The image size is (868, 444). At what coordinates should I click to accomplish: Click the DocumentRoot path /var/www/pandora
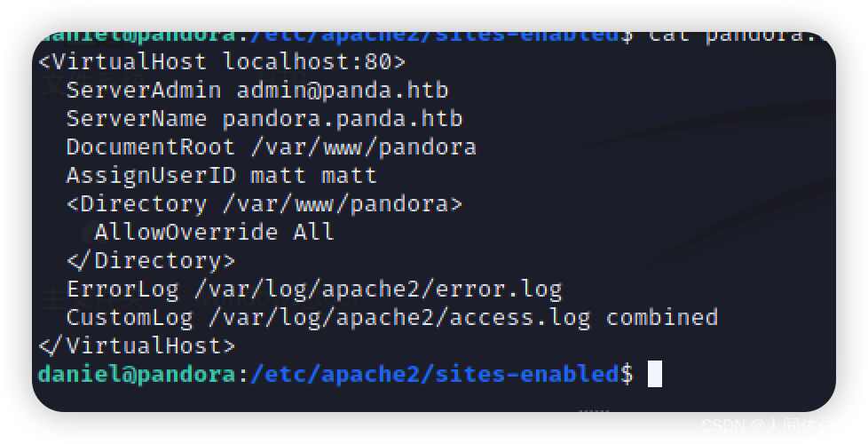pos(364,147)
